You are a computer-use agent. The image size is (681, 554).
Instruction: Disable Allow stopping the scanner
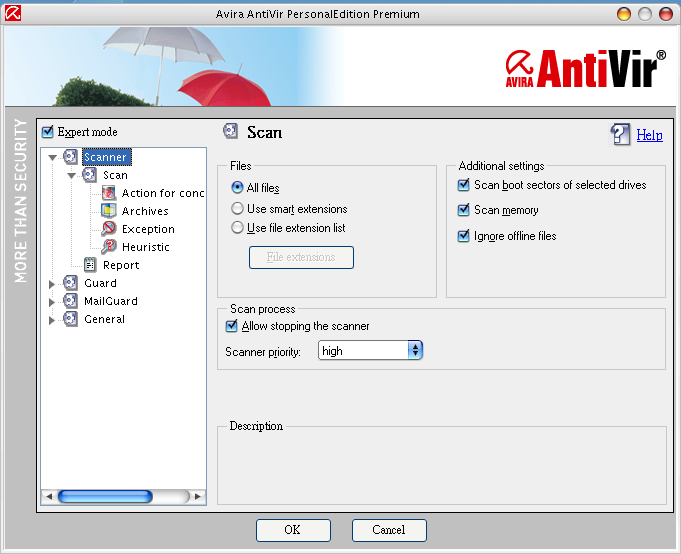pyautogui.click(x=231, y=326)
